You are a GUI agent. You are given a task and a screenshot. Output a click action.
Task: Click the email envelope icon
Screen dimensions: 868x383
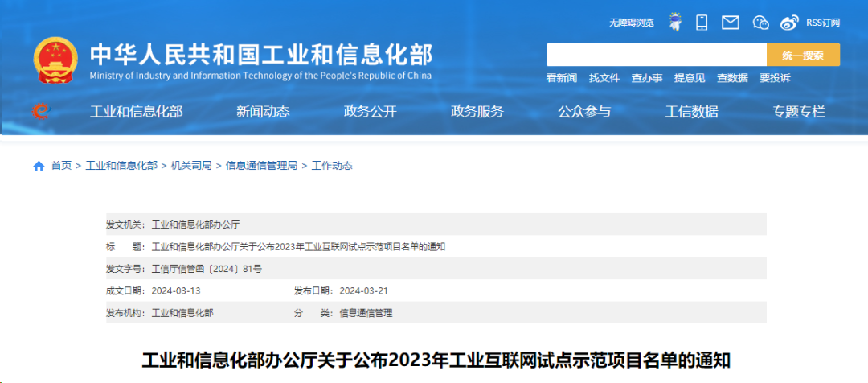tap(730, 23)
